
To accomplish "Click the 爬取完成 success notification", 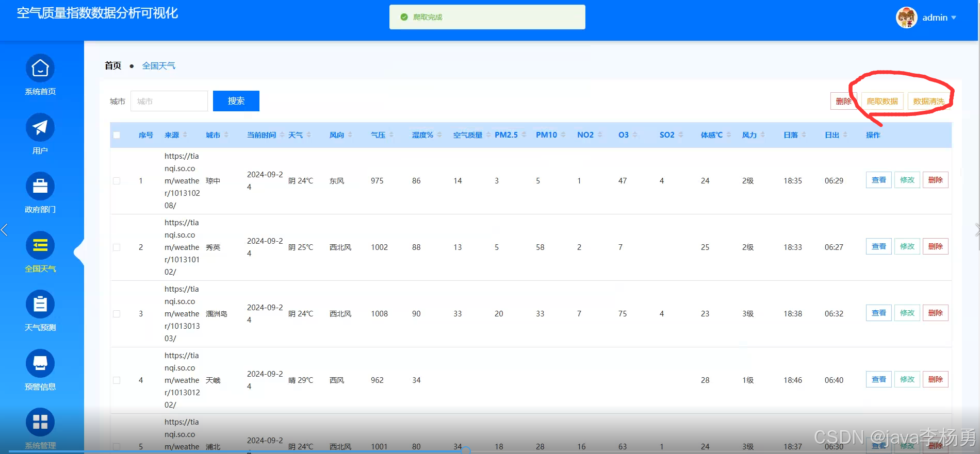I will tap(487, 17).
